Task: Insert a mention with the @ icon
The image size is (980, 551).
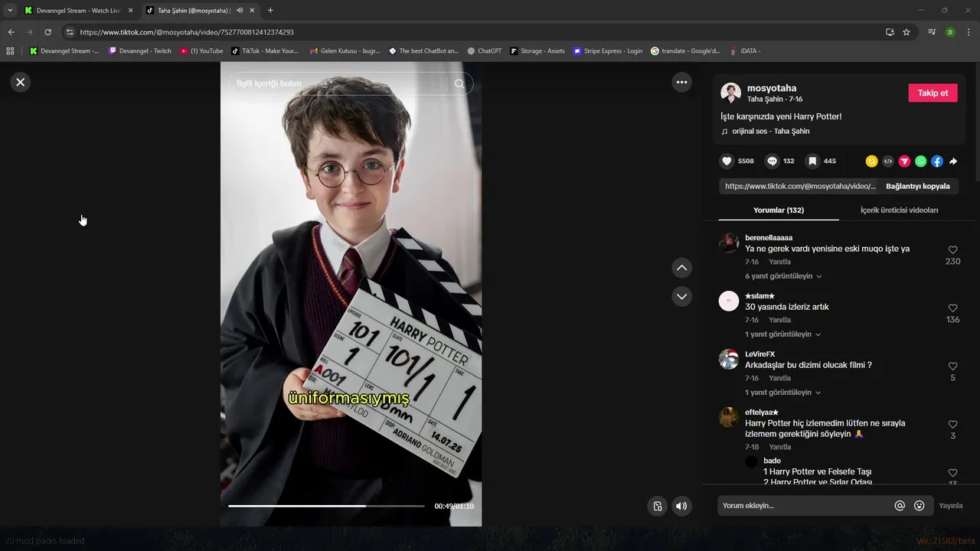Action: [900, 505]
